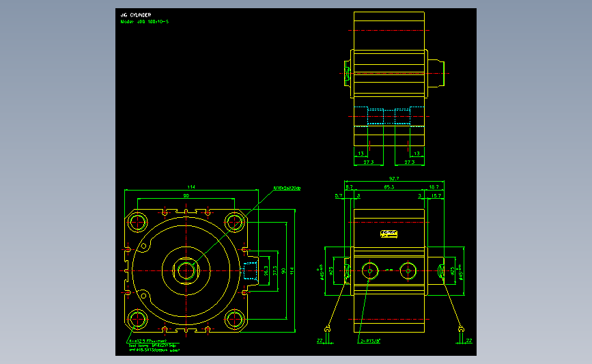Screen dimensions: 592x364
Task: Click the yellow nameplate logo on cylinder body
Action: [x=389, y=234]
